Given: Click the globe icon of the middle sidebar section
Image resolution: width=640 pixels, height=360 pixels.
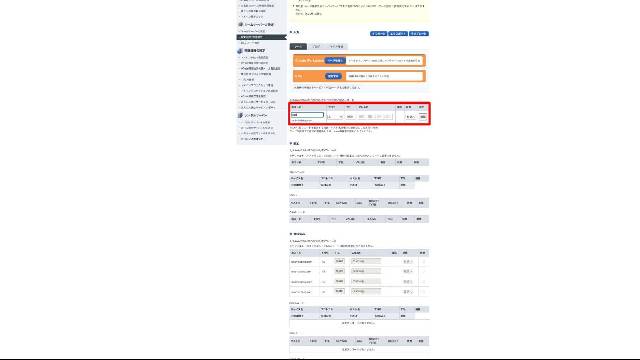Looking at the screenshot, I should click(240, 51).
